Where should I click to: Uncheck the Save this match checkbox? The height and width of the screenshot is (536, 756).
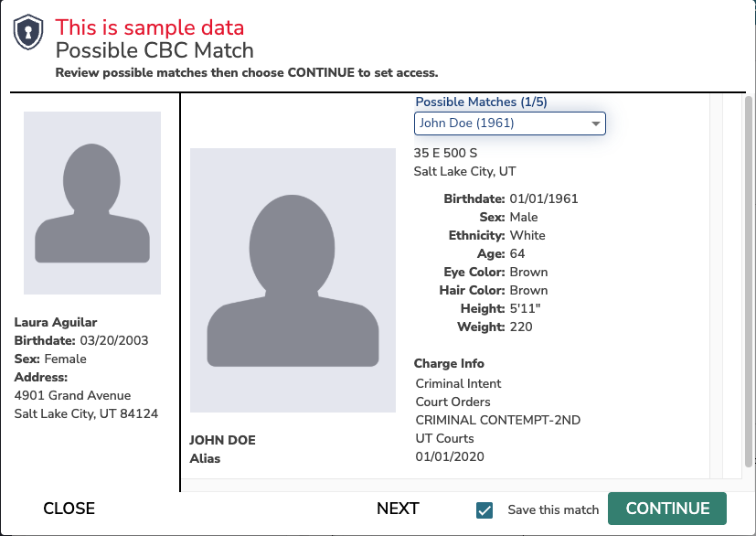pyautogui.click(x=484, y=510)
